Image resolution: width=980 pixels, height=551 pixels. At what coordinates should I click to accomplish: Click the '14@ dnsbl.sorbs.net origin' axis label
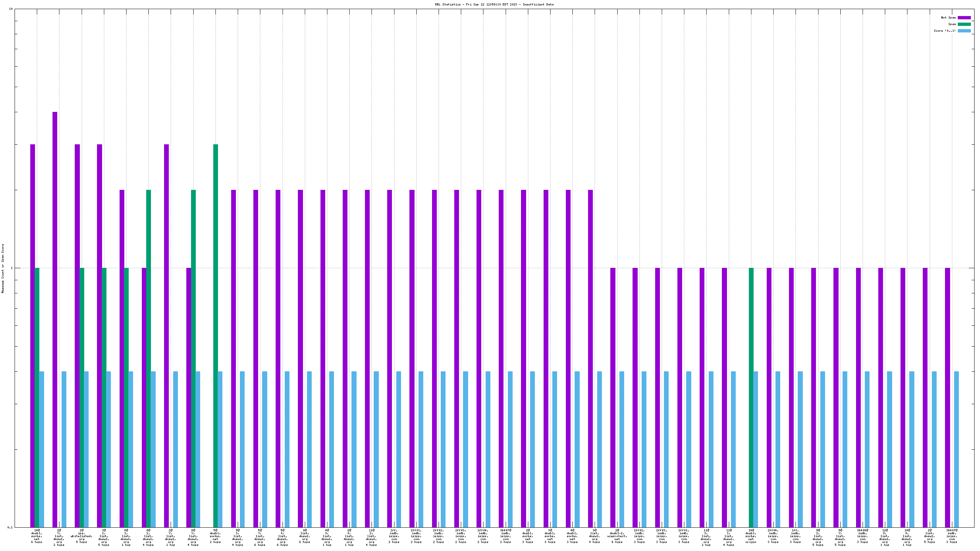[x=751, y=536]
